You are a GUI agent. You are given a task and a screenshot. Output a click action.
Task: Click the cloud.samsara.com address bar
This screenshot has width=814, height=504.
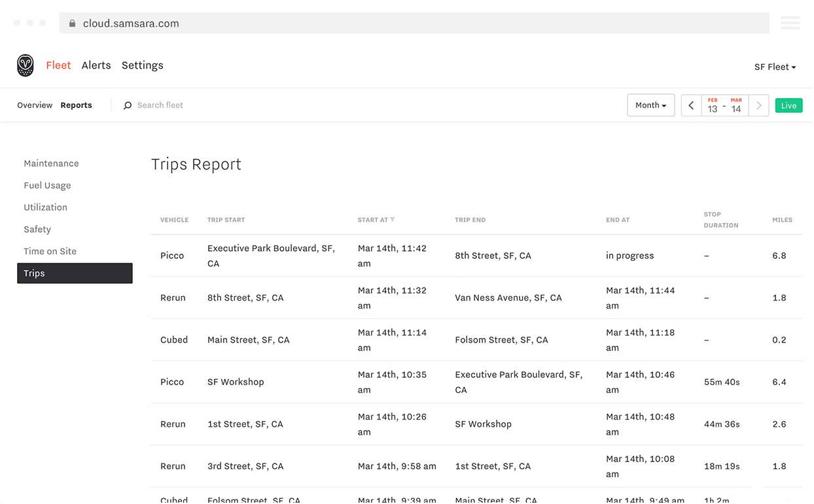click(x=414, y=23)
